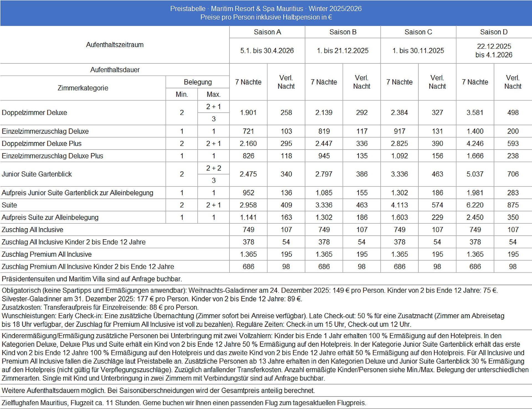
Task: Select the Saison C column header
Action: 418,32
